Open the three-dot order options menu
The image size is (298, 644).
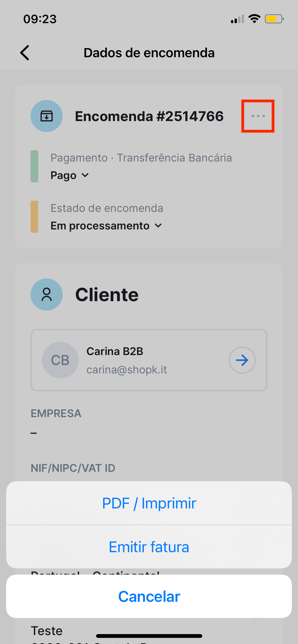[258, 116]
